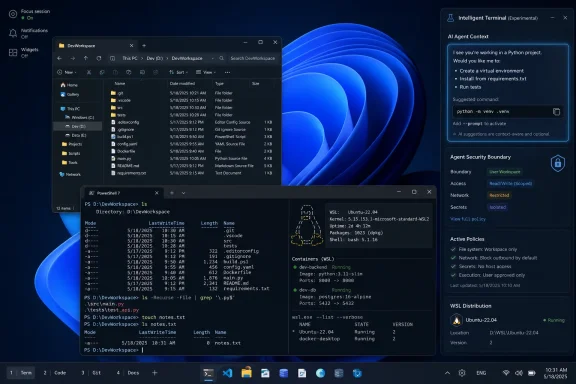Refresh the DevWorkspace folder view
The image size is (576, 384).
pyautogui.click(x=99, y=58)
